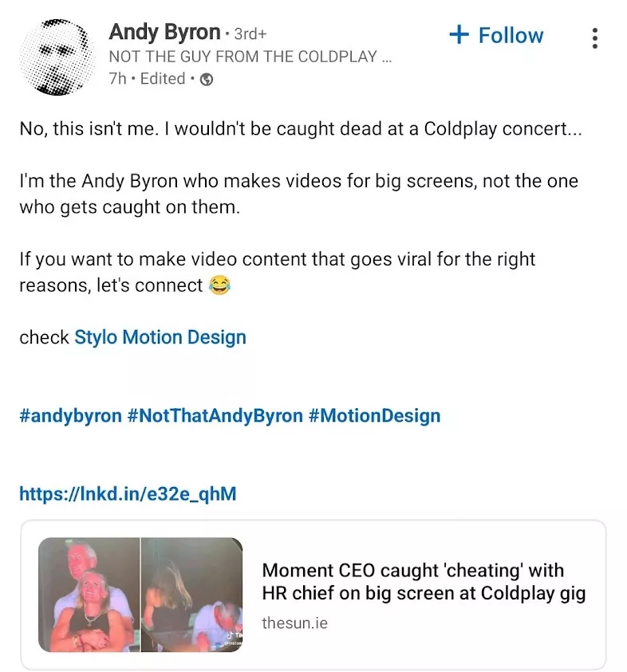
Task: Open the lnkd.in/e32e_qhM short link
Action: [x=128, y=494]
